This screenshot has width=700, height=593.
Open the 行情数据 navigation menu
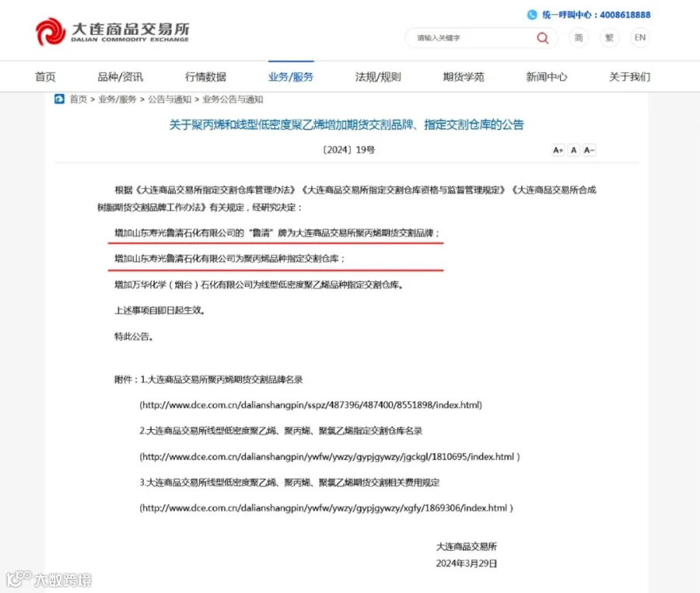tap(205, 77)
